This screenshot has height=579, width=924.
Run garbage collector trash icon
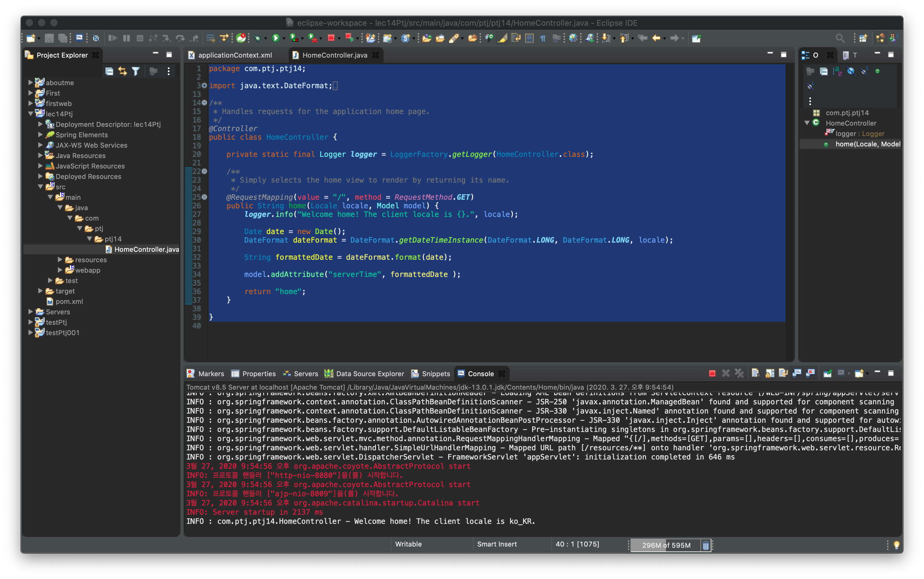tap(706, 545)
